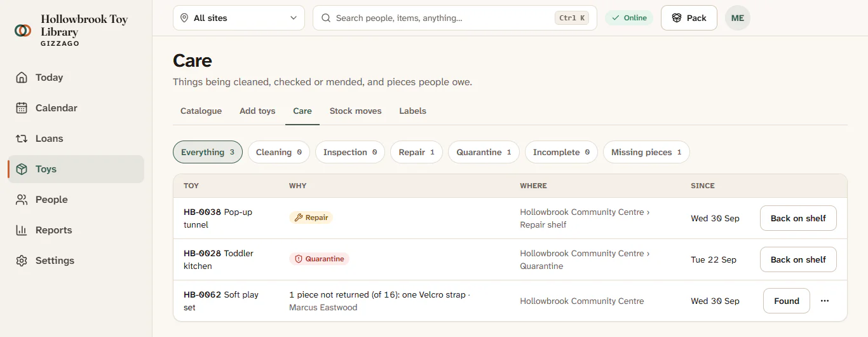
Task: Click the wrench icon in Repair badge
Action: point(299,217)
